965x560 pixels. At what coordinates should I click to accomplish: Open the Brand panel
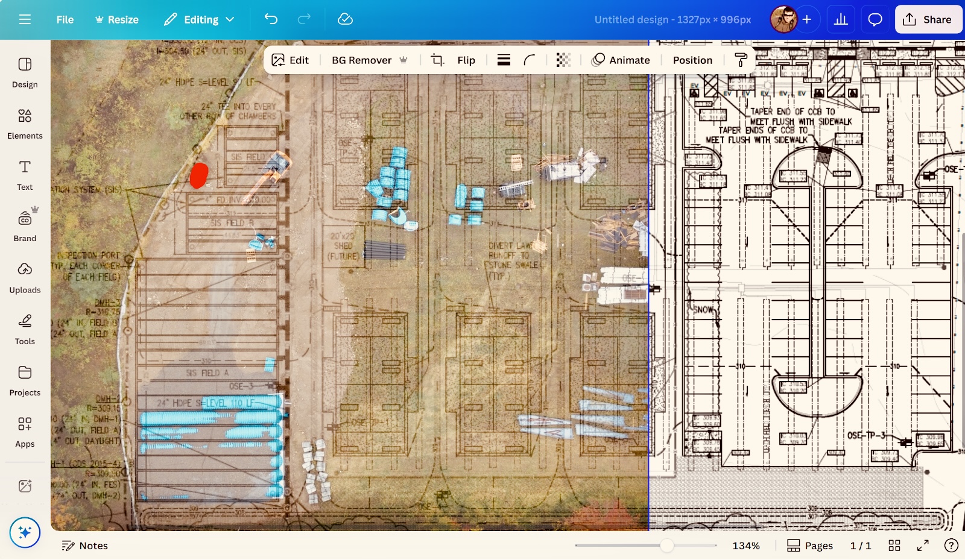pyautogui.click(x=25, y=226)
